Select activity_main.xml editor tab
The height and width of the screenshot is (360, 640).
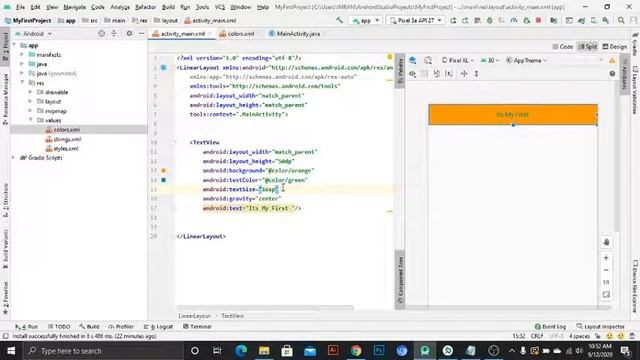182,34
